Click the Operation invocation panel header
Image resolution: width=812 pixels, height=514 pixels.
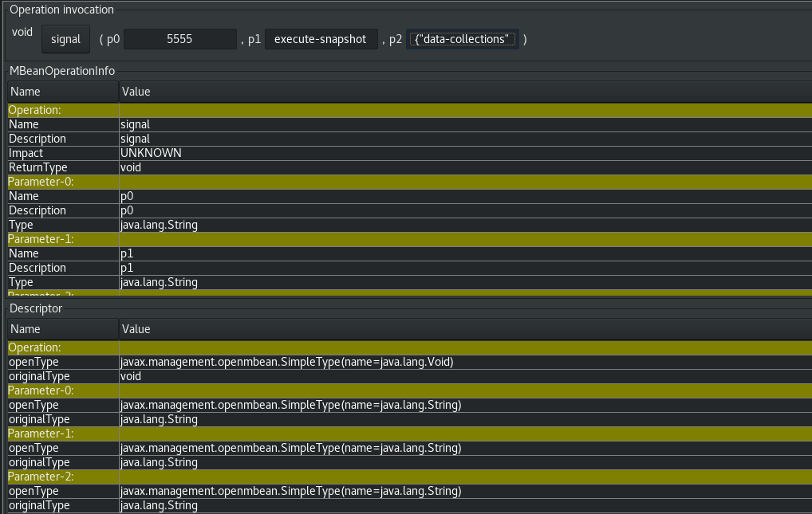[62, 10]
